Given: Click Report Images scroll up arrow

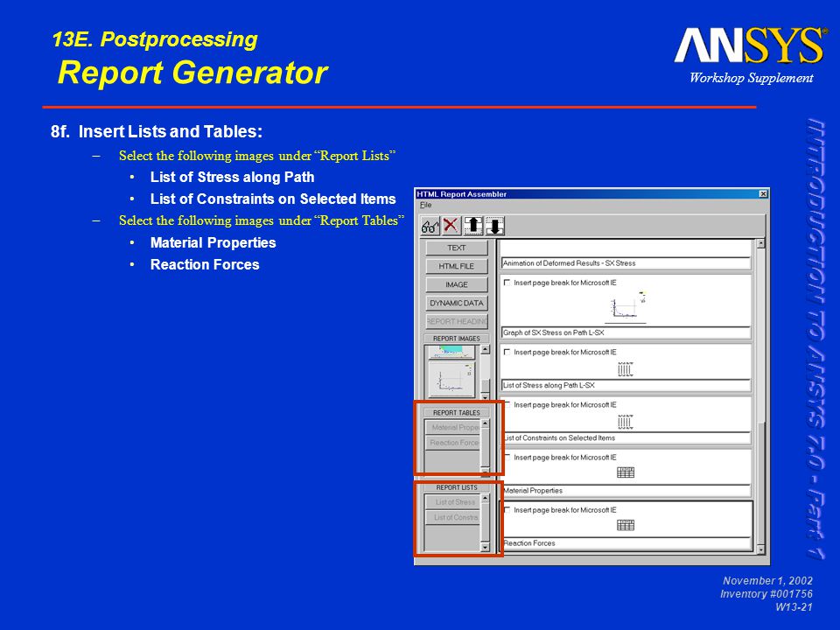Looking at the screenshot, I should [485, 350].
